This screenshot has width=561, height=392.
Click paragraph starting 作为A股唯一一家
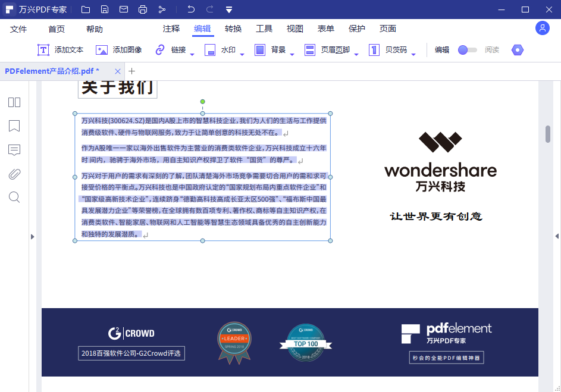click(x=203, y=154)
